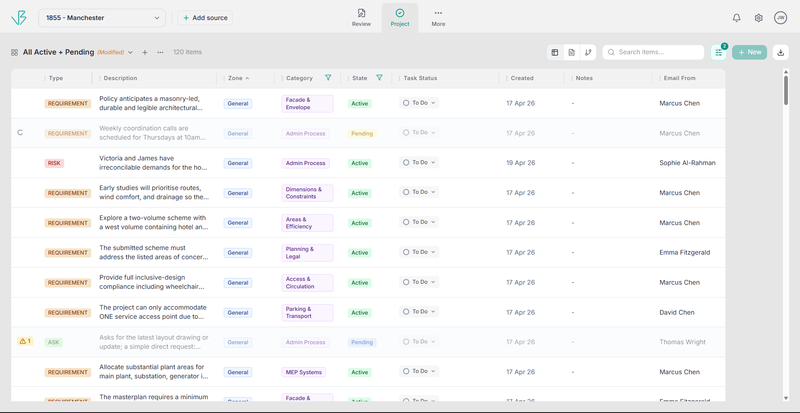
Task: Open To Do dropdown for Early studies row
Action: click(x=419, y=192)
